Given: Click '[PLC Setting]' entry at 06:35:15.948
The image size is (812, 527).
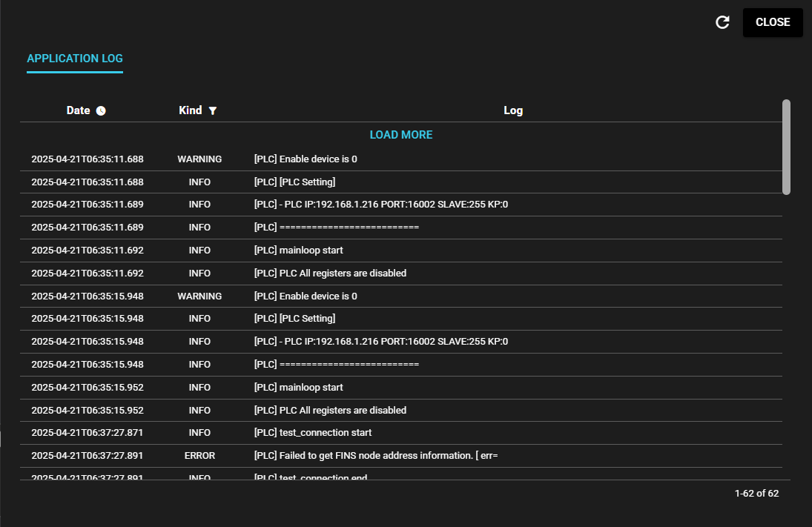Looking at the screenshot, I should [x=294, y=319].
